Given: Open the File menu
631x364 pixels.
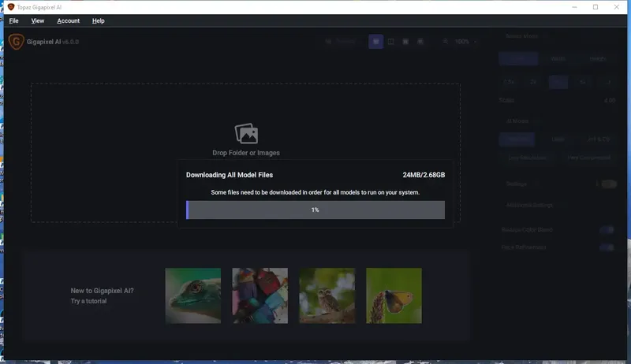Looking at the screenshot, I should click(13, 21).
